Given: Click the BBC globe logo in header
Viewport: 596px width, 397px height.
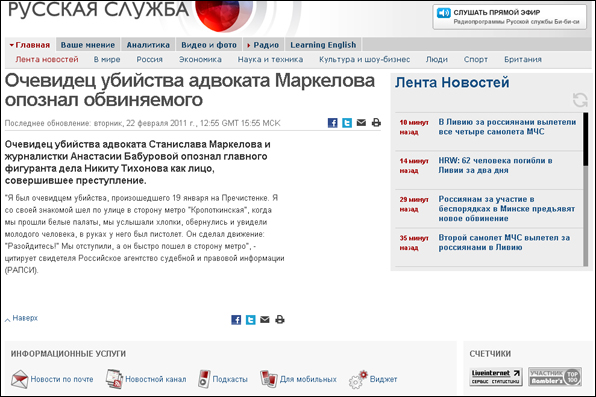Looking at the screenshot, I should coord(223,15).
